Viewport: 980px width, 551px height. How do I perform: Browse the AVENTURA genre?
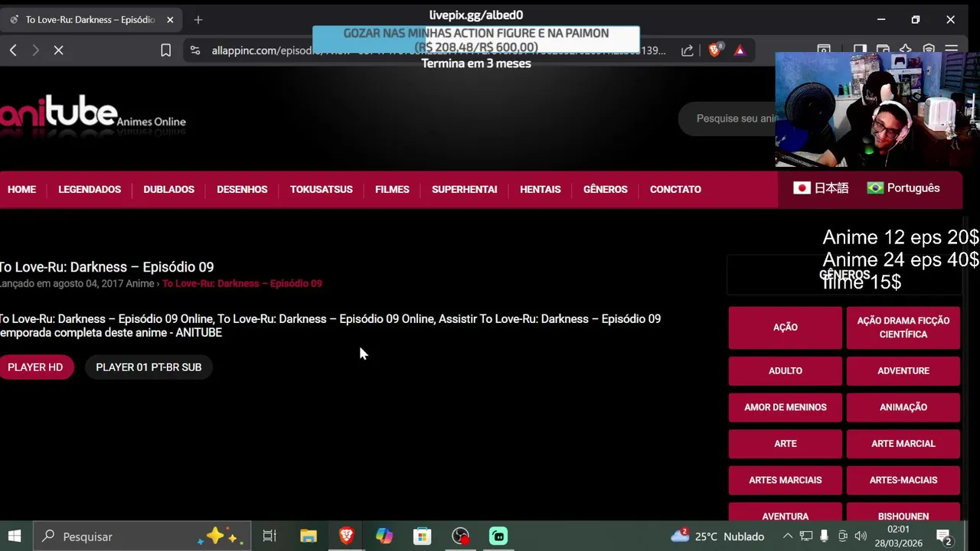click(x=786, y=513)
